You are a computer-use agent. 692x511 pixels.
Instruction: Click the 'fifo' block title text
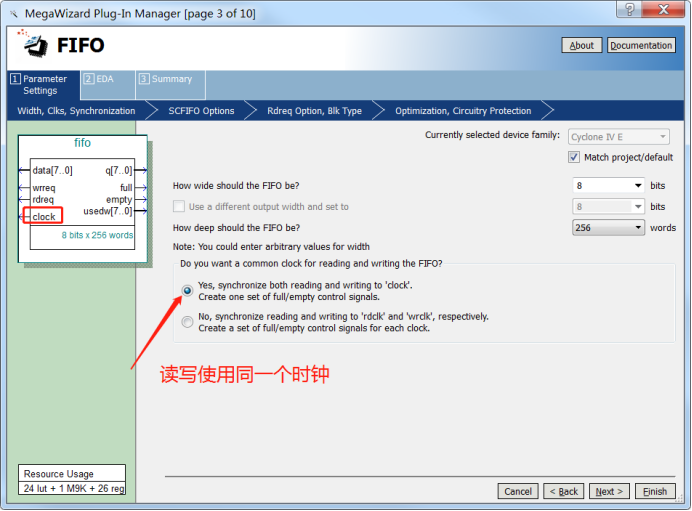83,143
